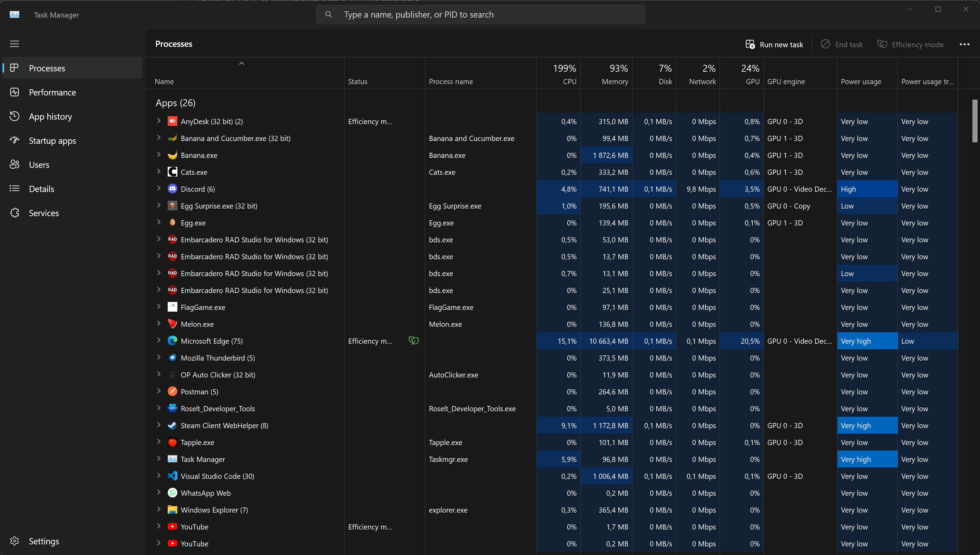Expand Windows Explorer process group
980x555 pixels.
click(159, 509)
